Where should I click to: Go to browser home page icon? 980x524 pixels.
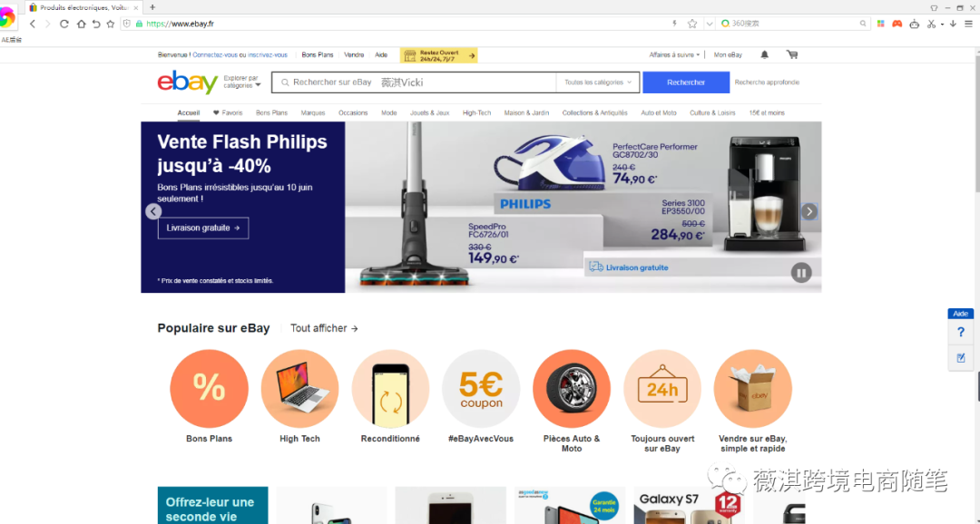coord(82,24)
